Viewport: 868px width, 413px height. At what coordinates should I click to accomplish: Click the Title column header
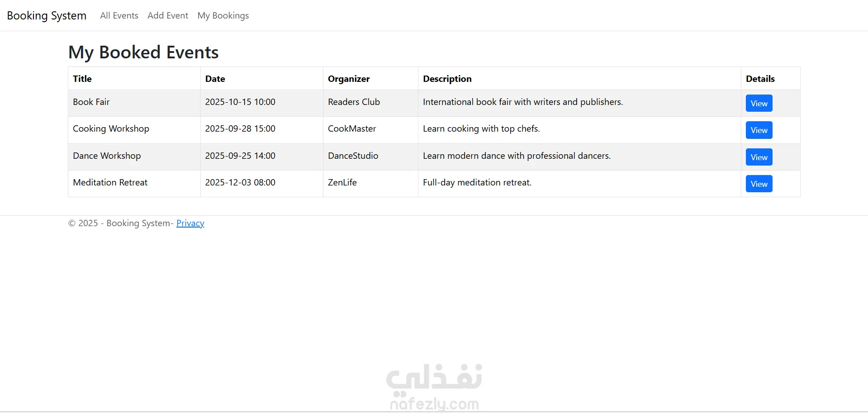point(82,79)
